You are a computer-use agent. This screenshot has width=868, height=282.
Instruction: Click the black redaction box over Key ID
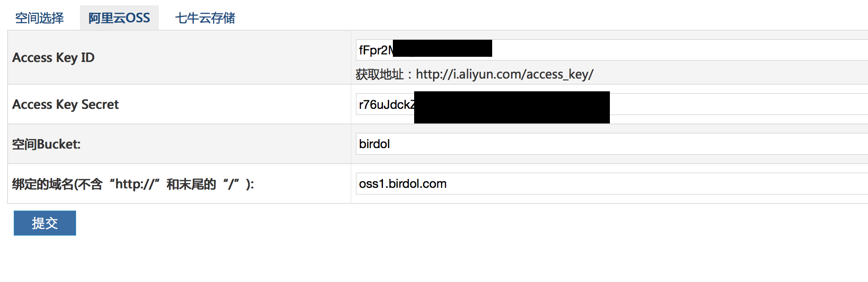[x=443, y=48]
